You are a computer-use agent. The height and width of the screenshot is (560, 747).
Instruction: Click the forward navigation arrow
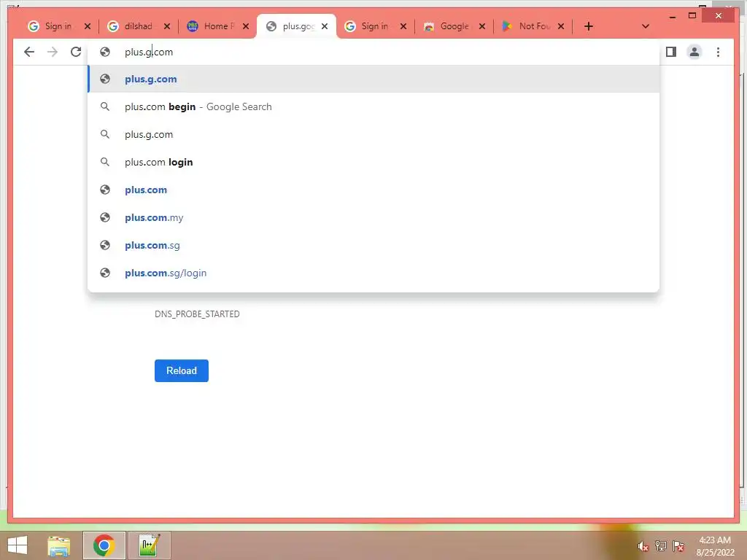click(53, 52)
